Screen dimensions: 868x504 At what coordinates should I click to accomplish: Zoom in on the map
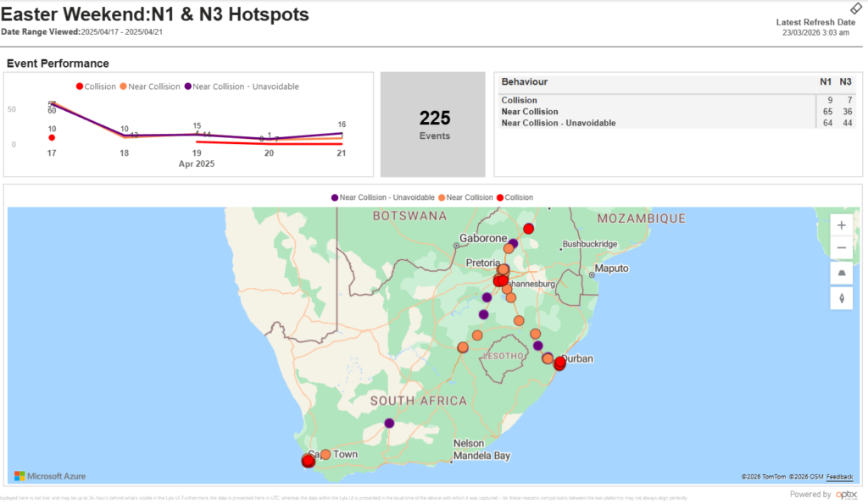tap(841, 225)
